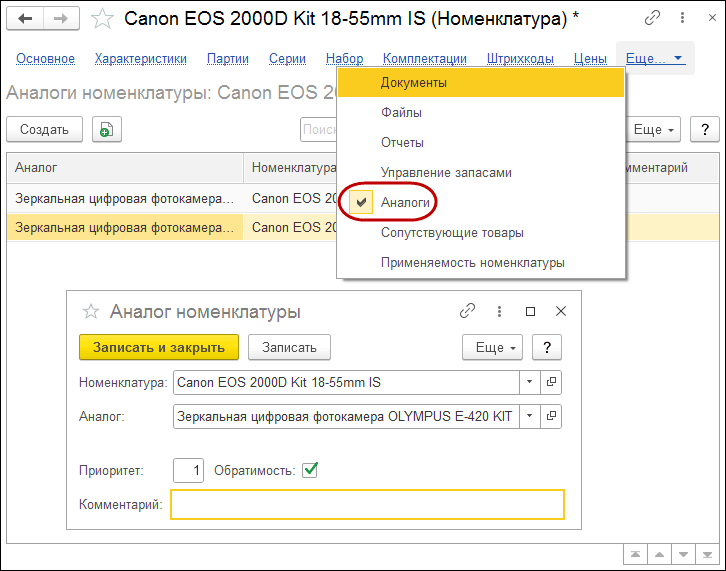
Task: Open the Штрихкоды navigation link
Action: [x=520, y=59]
